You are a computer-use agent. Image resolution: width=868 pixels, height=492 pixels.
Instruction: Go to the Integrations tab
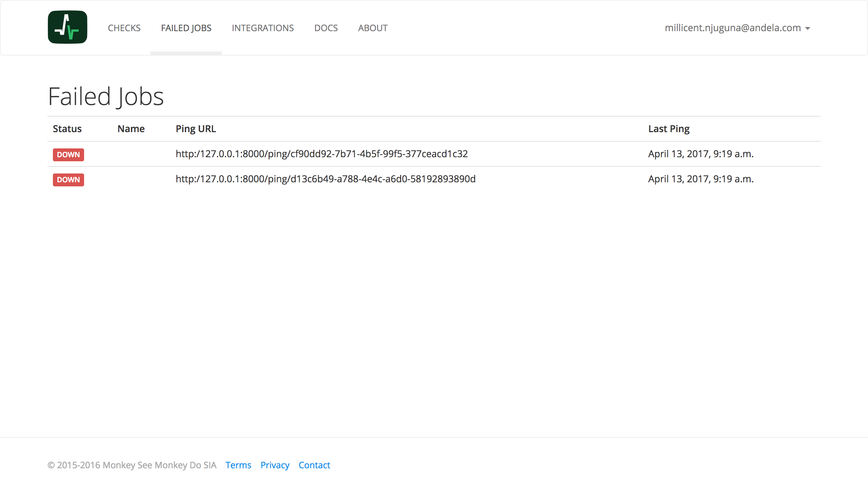(263, 28)
